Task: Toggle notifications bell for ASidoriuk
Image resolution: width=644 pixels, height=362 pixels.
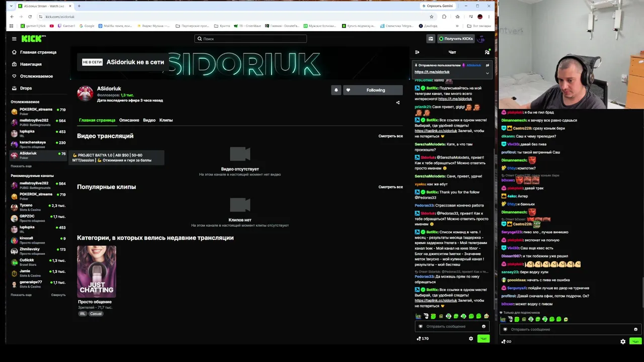Action: 336,90
